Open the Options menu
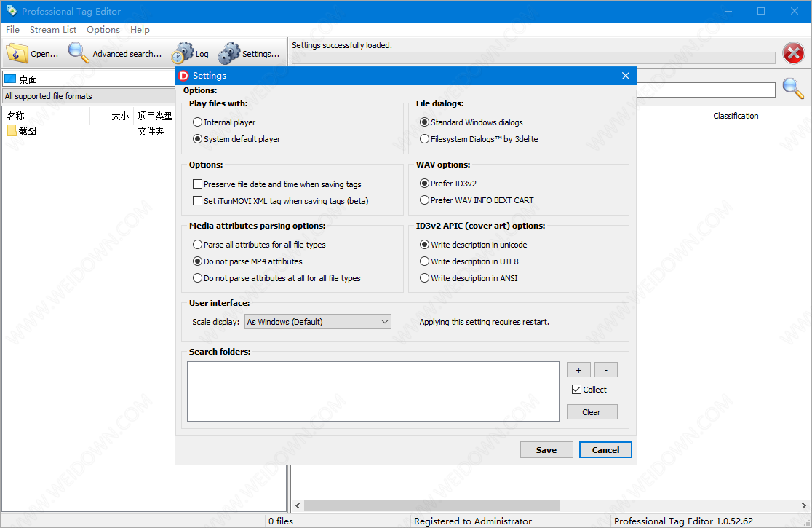812x528 pixels. 103,30
